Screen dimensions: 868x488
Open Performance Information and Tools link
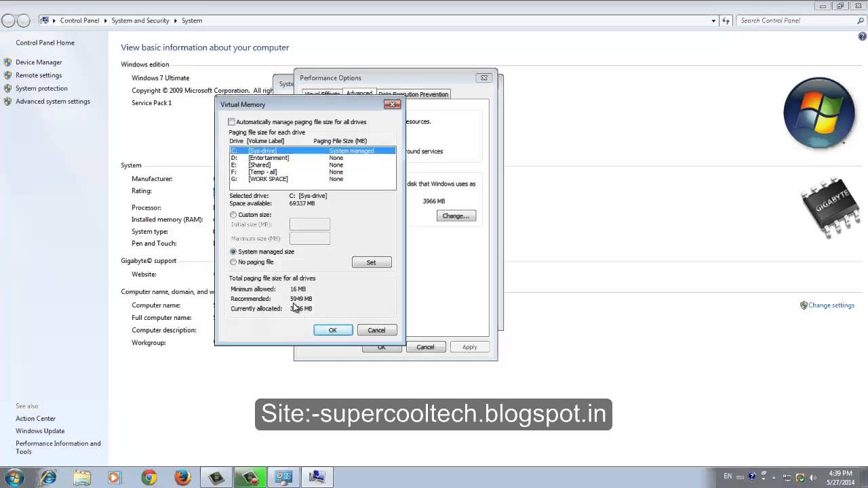(x=58, y=447)
